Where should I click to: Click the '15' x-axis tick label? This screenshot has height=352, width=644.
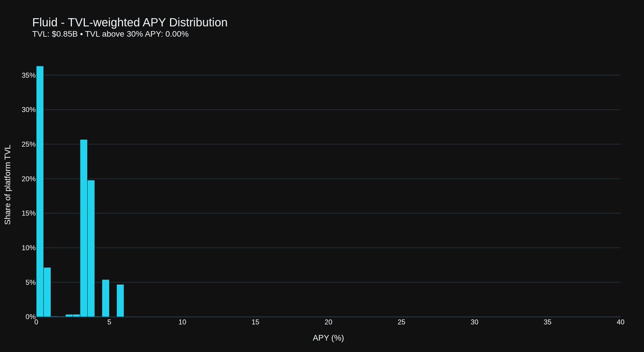pos(255,322)
